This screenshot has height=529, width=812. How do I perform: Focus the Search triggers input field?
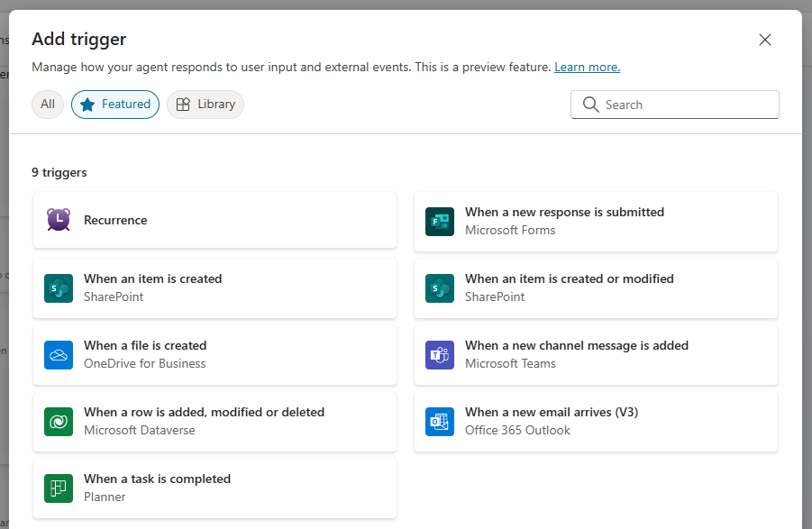(675, 105)
